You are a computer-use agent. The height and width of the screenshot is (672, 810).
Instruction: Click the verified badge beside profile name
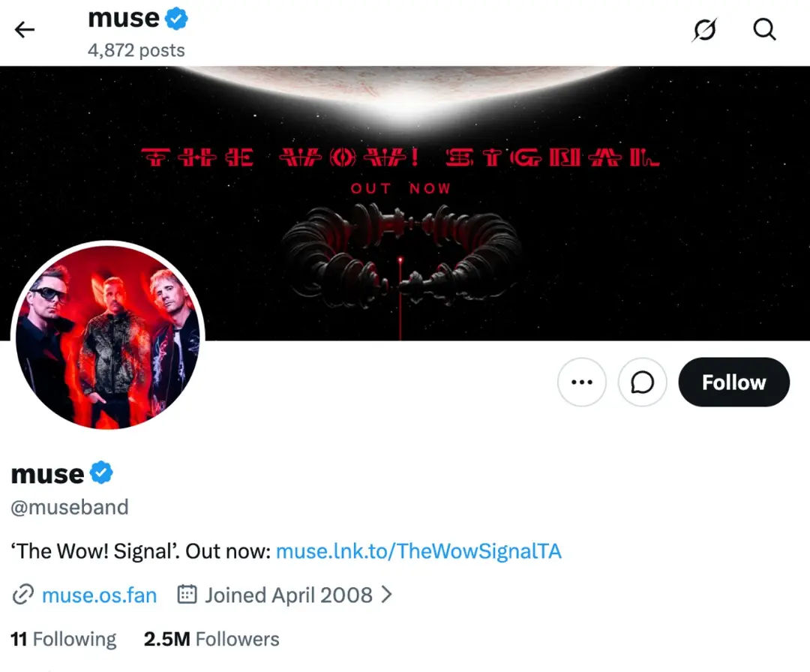tap(101, 472)
